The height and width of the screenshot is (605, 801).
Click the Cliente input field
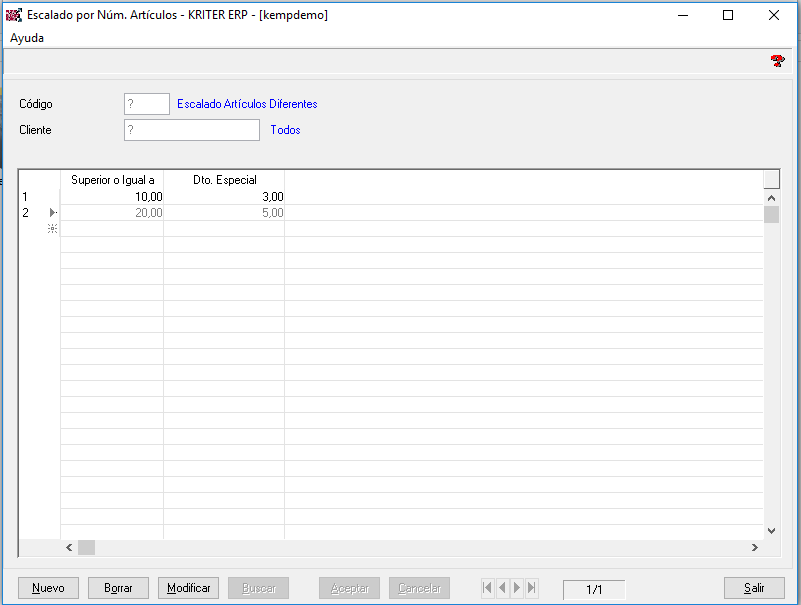[192, 130]
